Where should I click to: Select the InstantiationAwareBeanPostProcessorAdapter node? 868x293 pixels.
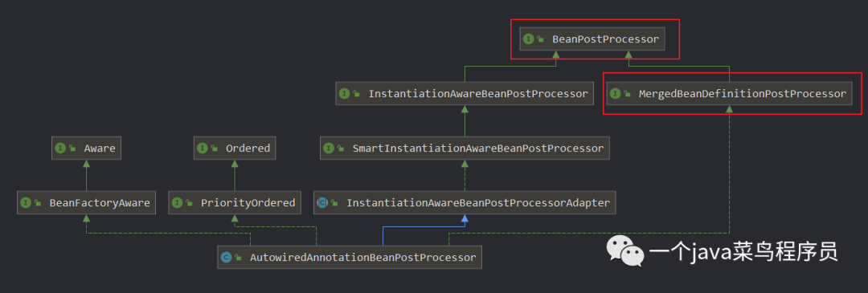coord(465,202)
